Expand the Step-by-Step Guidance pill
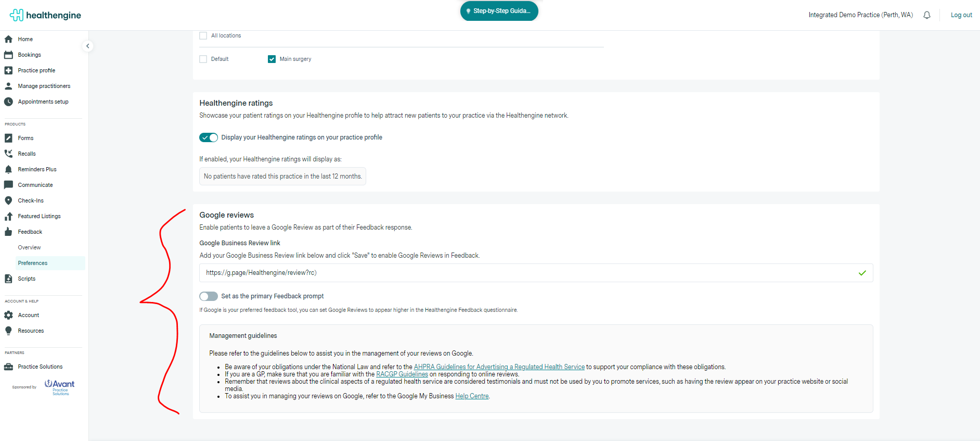Viewport: 980px width, 441px height. pyautogui.click(x=499, y=11)
